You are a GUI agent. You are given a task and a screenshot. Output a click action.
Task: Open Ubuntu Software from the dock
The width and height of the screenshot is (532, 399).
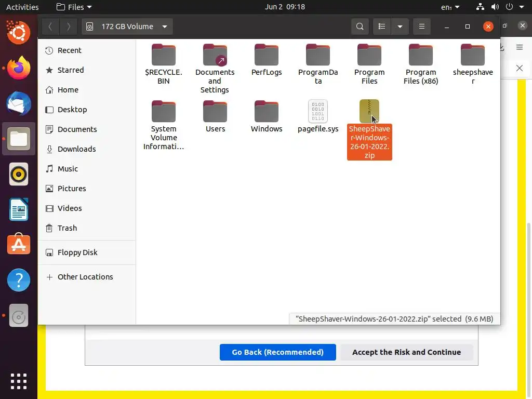[19, 245]
